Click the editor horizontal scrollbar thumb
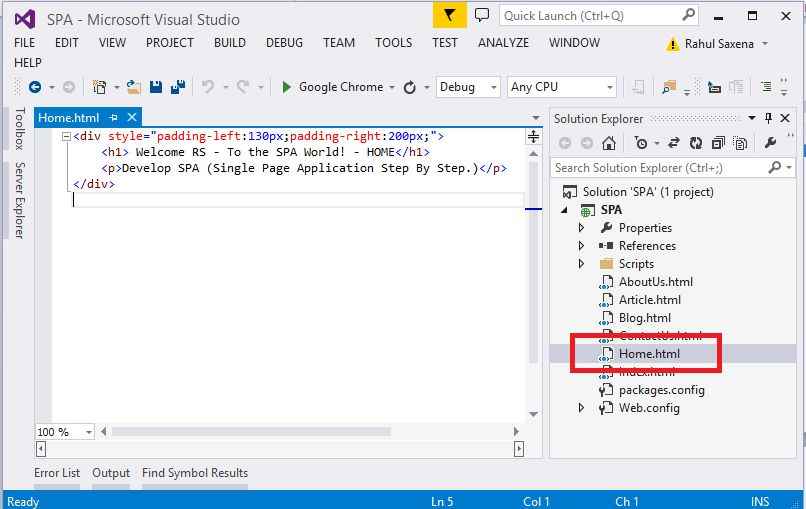 tap(251, 431)
